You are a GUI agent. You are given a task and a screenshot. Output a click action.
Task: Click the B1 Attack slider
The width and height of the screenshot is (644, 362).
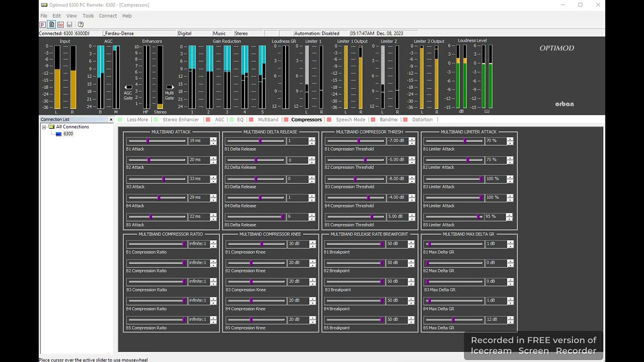tap(156, 141)
